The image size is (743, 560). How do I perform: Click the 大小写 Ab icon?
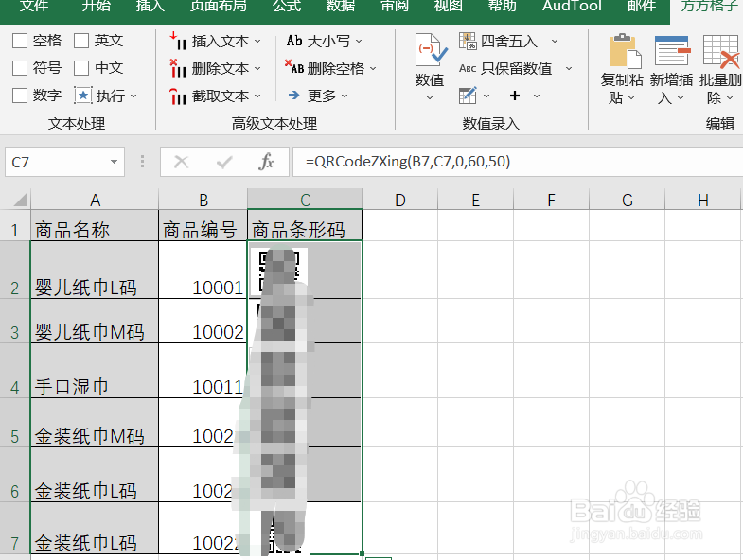pyautogui.click(x=294, y=41)
